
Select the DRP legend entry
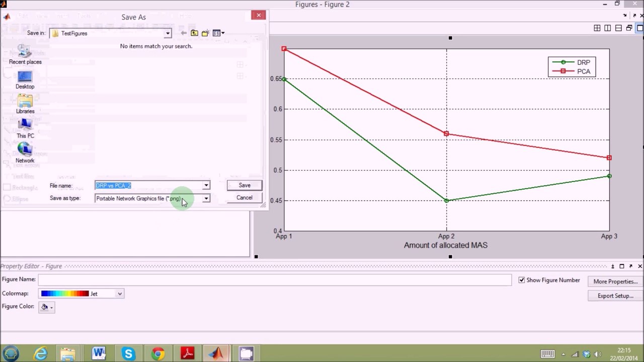point(572,62)
